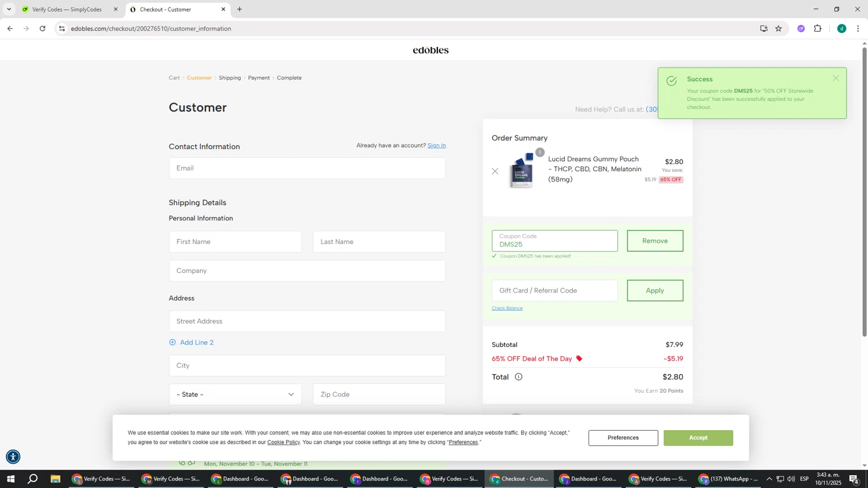Reload the checkout page
Screen dimensions: 868x488
(x=42, y=28)
